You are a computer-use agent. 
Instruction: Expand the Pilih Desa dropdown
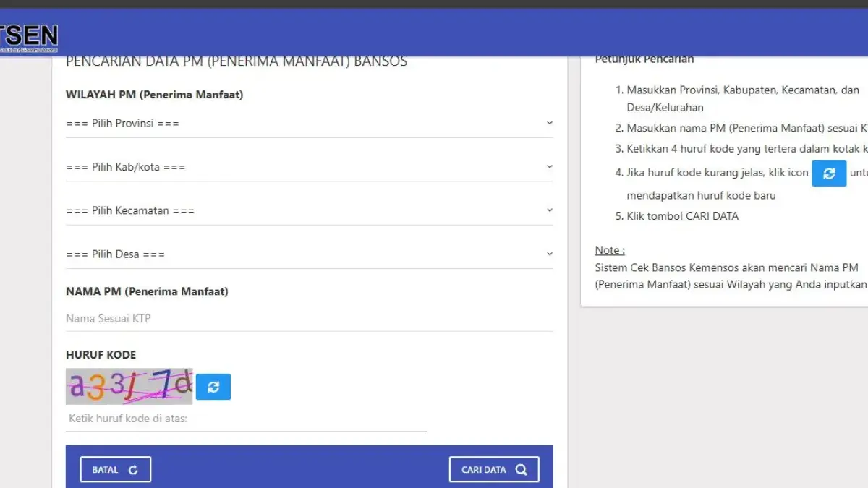tap(309, 254)
